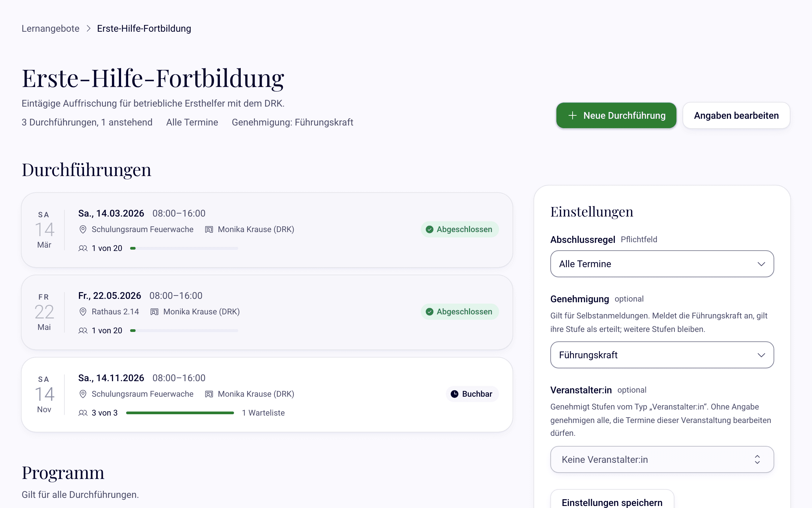Click the Durchführungen section heading
The image size is (812, 508).
point(87,170)
